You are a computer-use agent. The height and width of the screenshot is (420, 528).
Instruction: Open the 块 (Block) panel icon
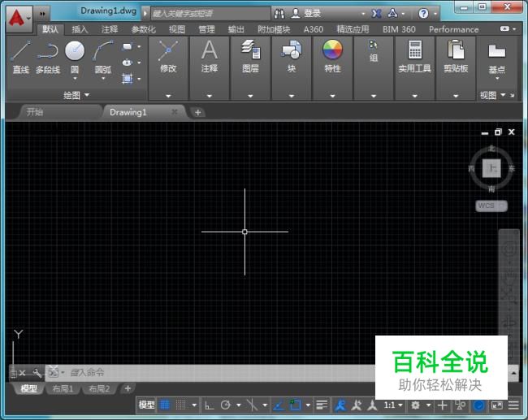tap(291, 52)
